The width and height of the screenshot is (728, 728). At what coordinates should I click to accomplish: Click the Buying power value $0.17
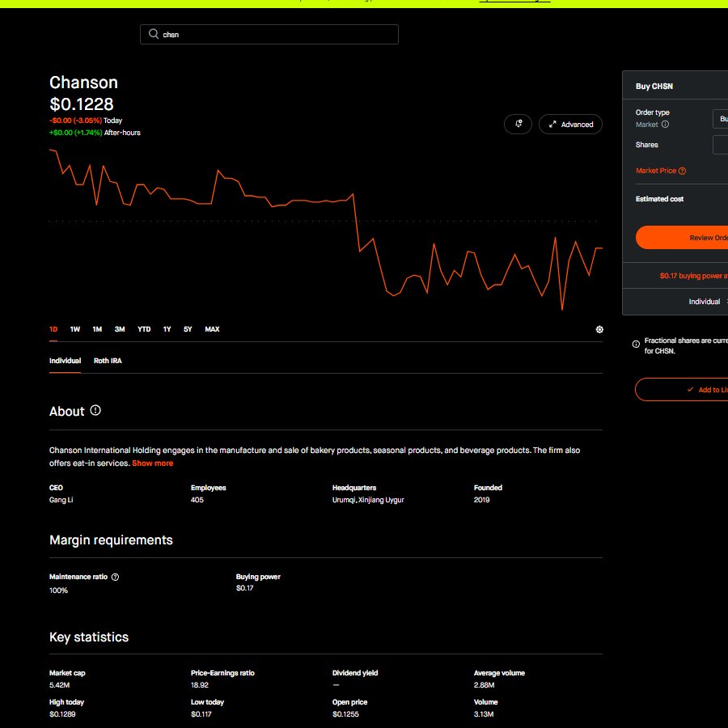244,588
